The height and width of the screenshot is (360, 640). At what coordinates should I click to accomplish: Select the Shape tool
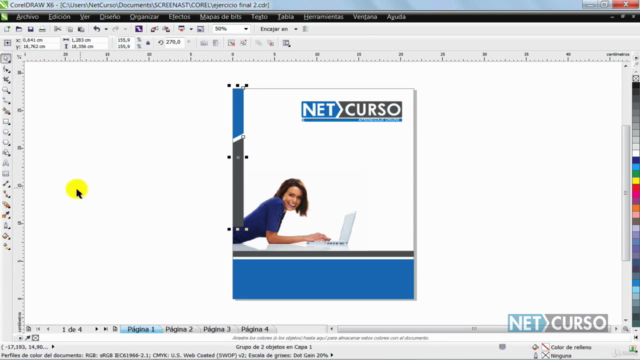(6, 69)
